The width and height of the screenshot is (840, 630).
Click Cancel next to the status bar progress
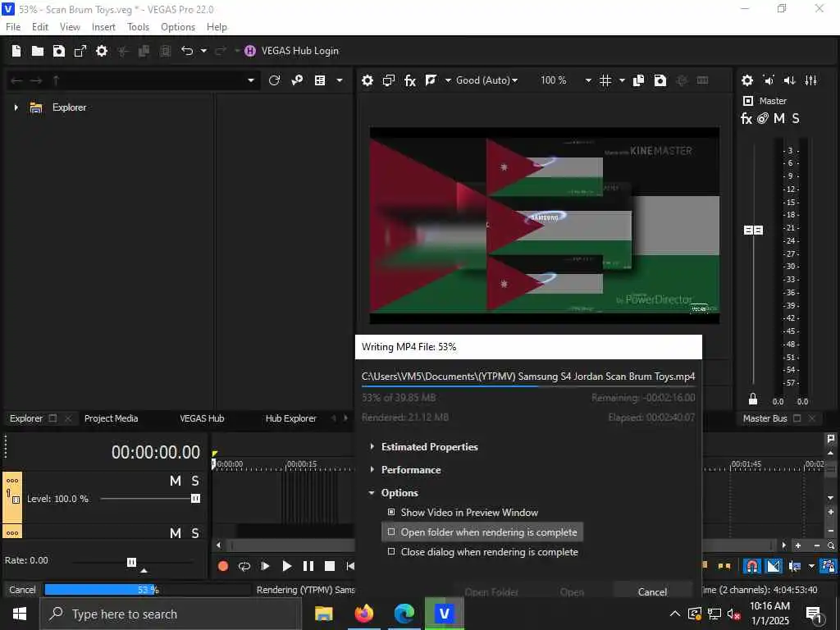(22, 590)
